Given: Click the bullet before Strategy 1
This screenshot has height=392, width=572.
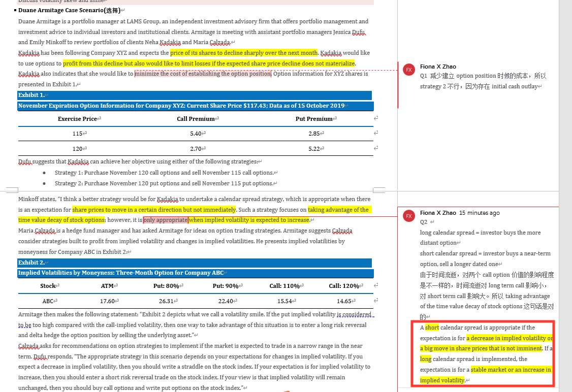Looking at the screenshot, I should click(44, 173).
